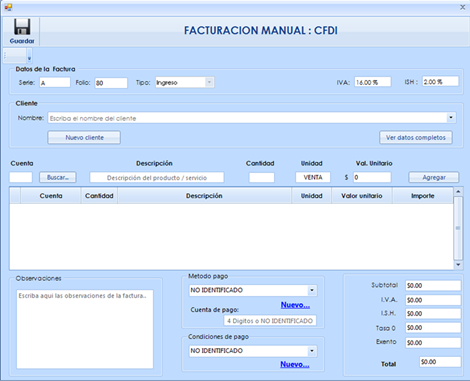The width and height of the screenshot is (470, 381).
Task: Click the Unidad VENTA field
Action: click(313, 177)
